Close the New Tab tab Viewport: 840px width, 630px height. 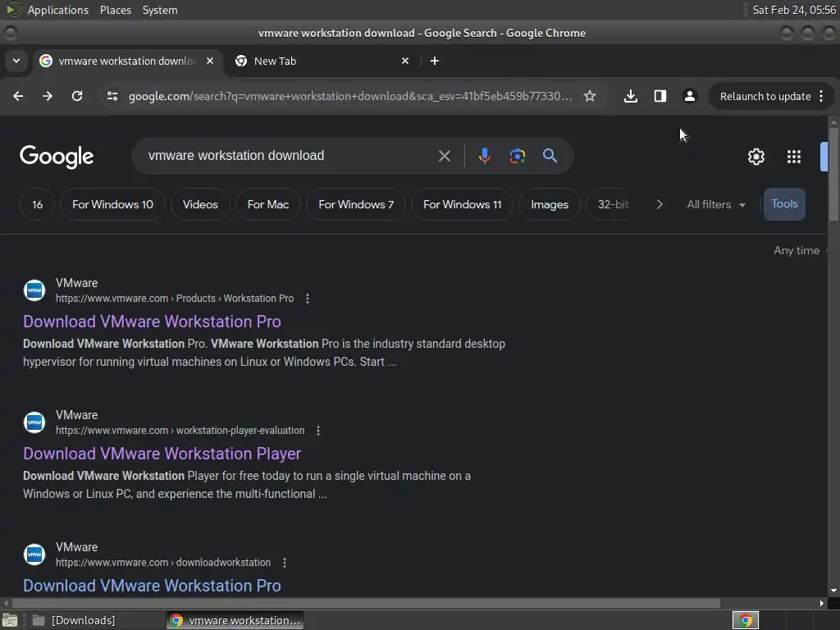pos(405,61)
